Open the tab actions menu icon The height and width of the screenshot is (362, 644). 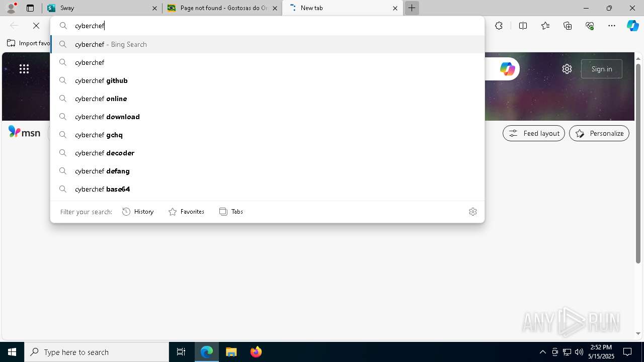30,8
